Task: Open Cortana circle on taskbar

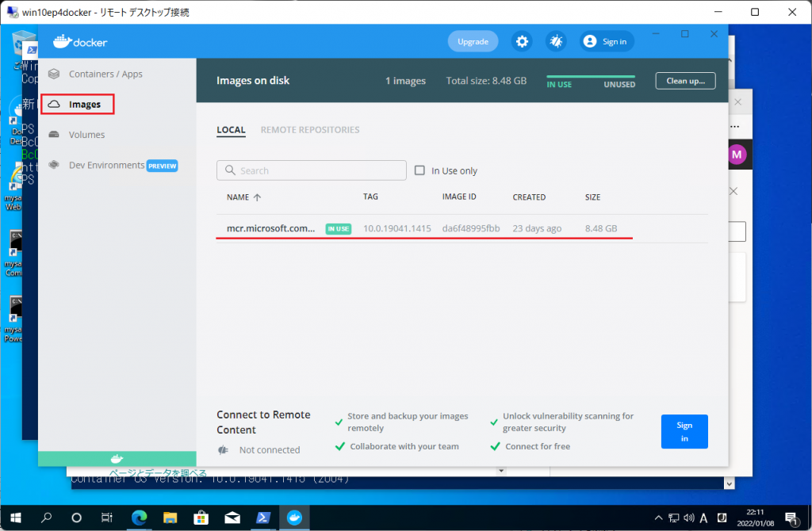Action: (77, 518)
